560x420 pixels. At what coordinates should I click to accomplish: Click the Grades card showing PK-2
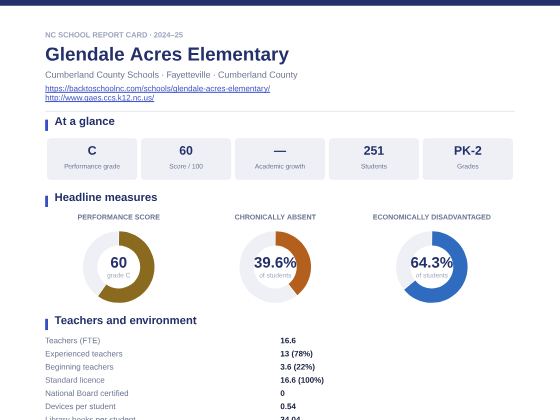coord(468,159)
